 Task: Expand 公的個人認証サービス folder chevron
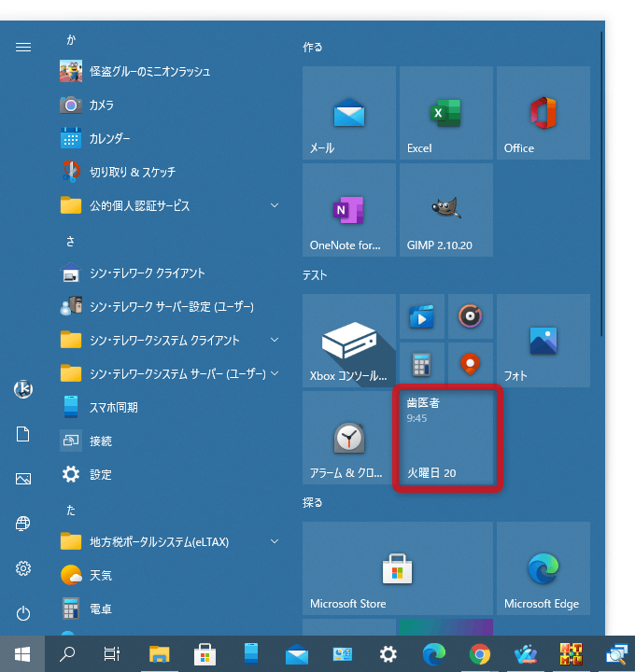[275, 205]
